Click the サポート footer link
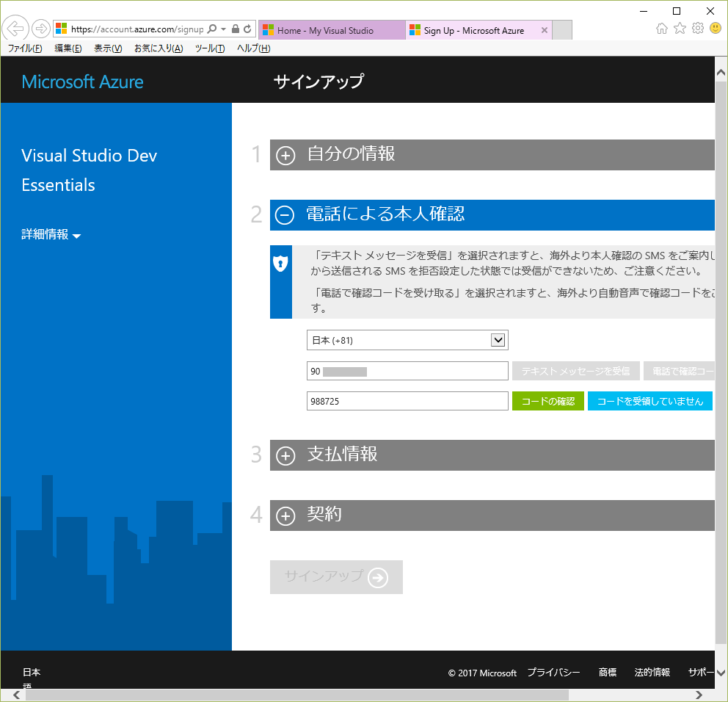 [x=701, y=673]
